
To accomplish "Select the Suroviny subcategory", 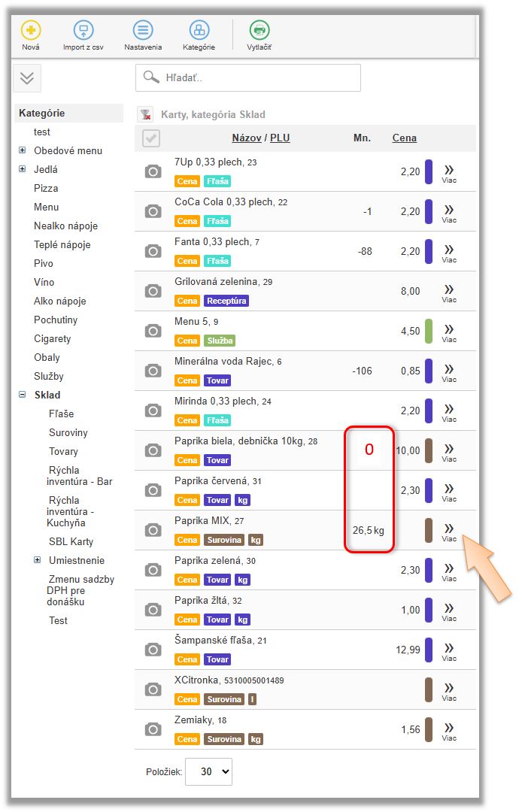I will [x=68, y=432].
